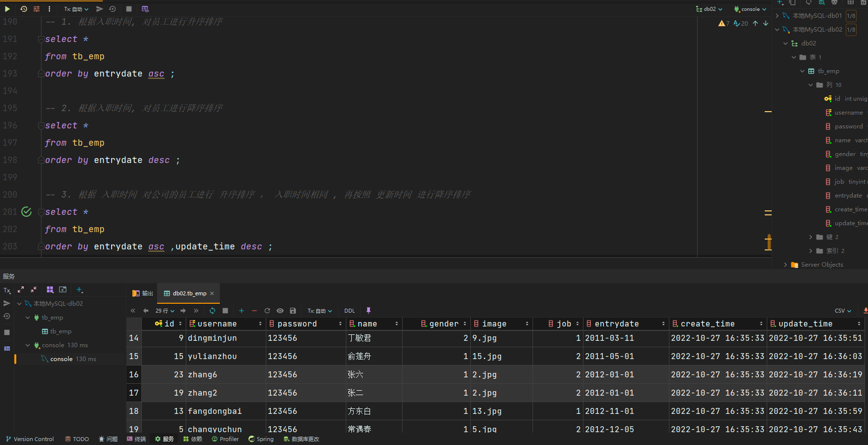Viewport: 868px width, 445px height.
Task: Open the Version Control tool window
Action: tap(30, 439)
